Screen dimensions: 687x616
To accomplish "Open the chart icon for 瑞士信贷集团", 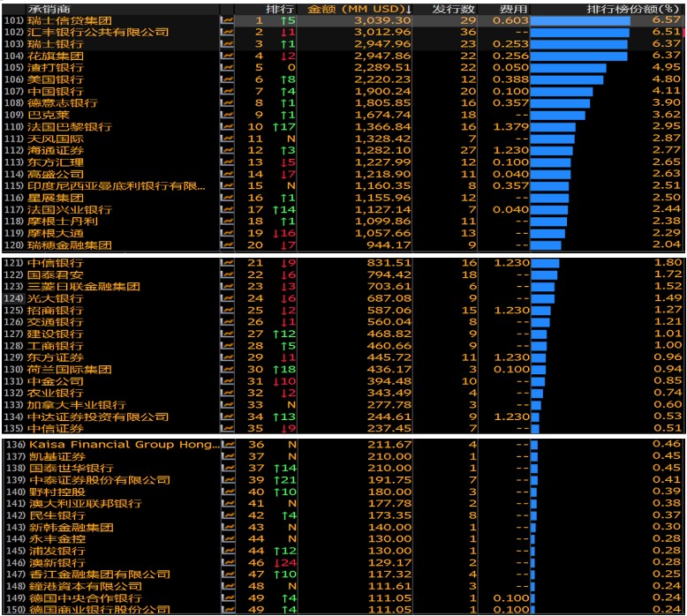I will [x=227, y=20].
